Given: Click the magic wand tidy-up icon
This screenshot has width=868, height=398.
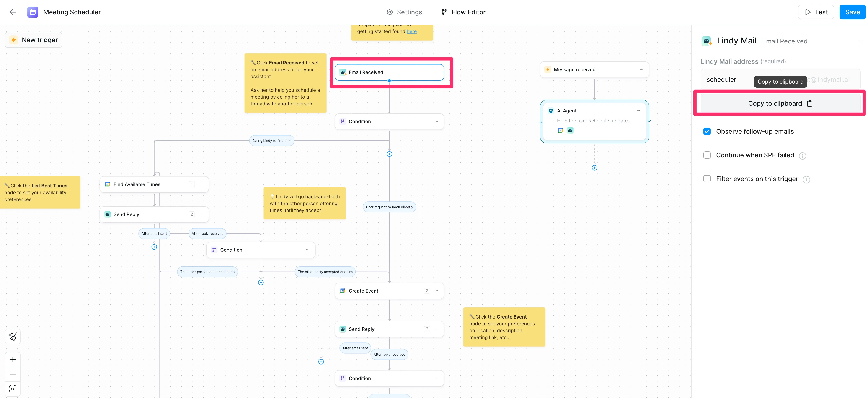Looking at the screenshot, I should (13, 336).
